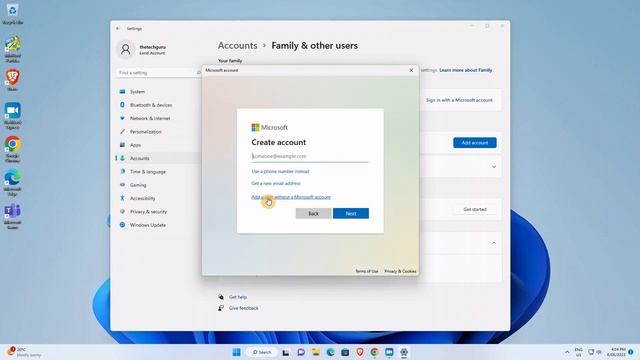Open the Google Chrome desktop shortcut

(12, 149)
